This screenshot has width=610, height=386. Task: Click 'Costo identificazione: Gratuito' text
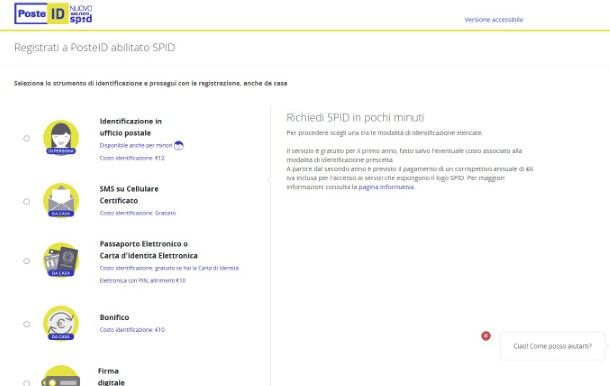[x=138, y=213]
